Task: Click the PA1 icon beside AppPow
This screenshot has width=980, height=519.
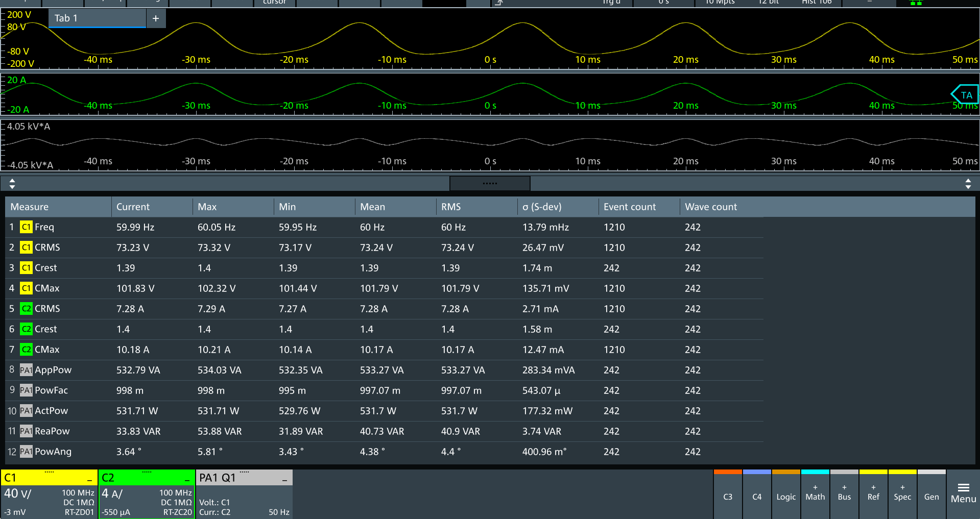Action: point(26,370)
